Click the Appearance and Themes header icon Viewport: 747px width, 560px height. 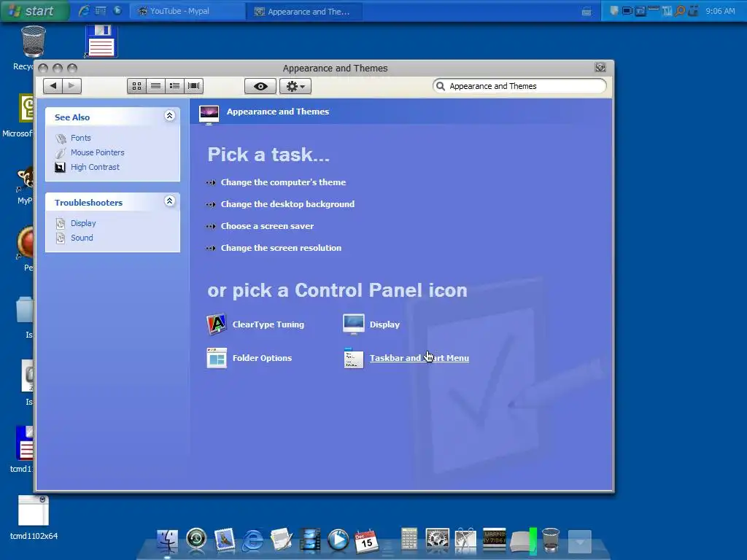(x=209, y=114)
